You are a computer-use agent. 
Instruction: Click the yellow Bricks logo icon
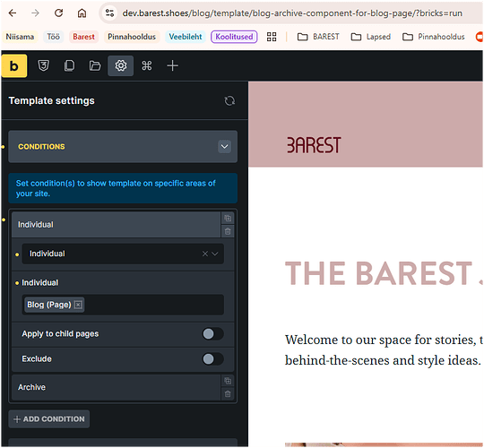[14, 65]
